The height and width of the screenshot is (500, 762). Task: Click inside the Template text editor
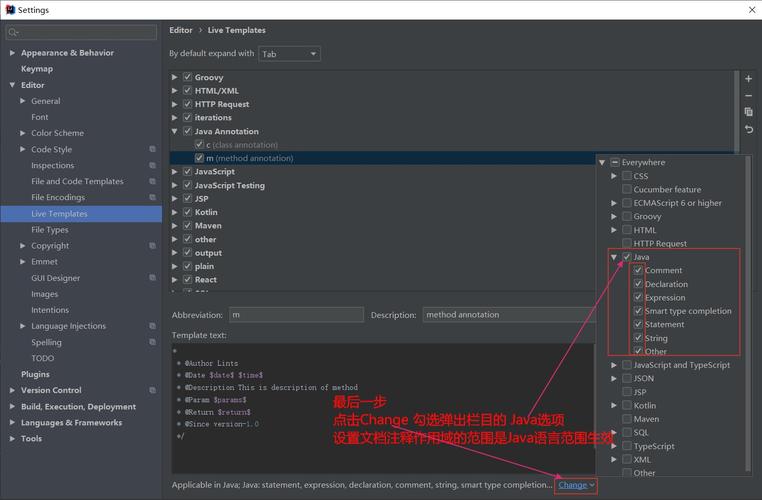click(x=383, y=408)
